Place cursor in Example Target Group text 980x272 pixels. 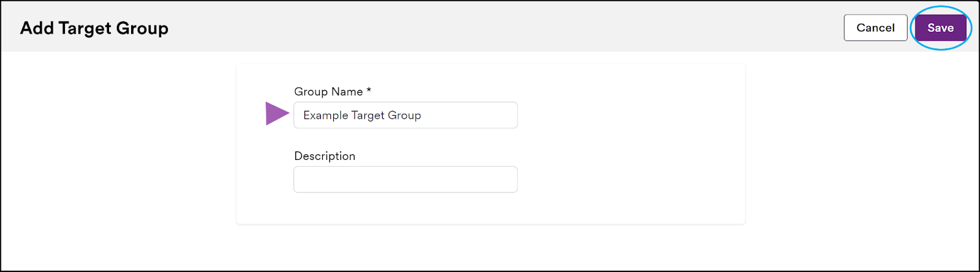pos(362,115)
